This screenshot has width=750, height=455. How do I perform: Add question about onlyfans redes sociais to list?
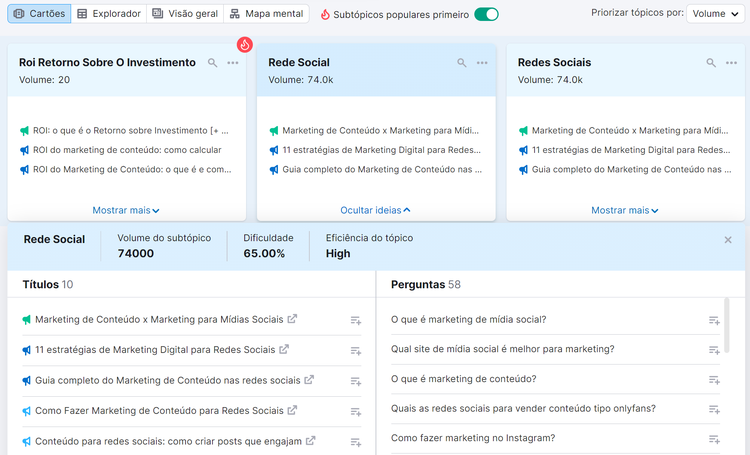click(x=714, y=410)
